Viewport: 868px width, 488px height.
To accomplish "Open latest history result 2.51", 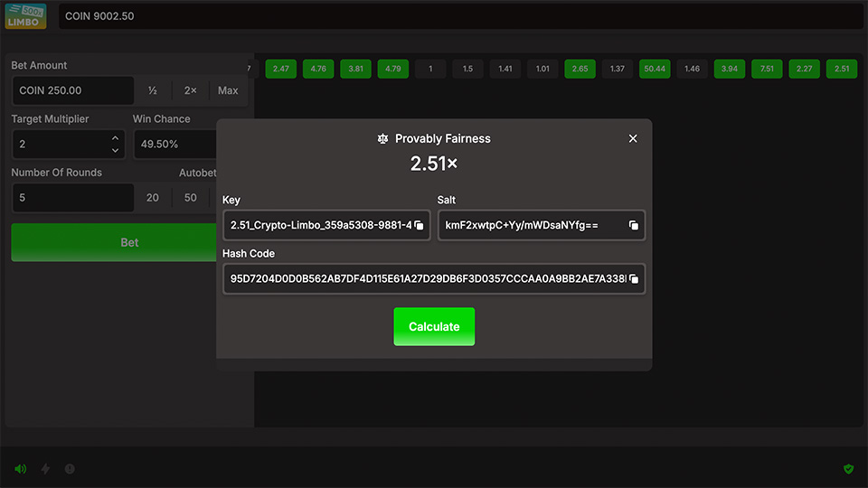I will click(842, 69).
